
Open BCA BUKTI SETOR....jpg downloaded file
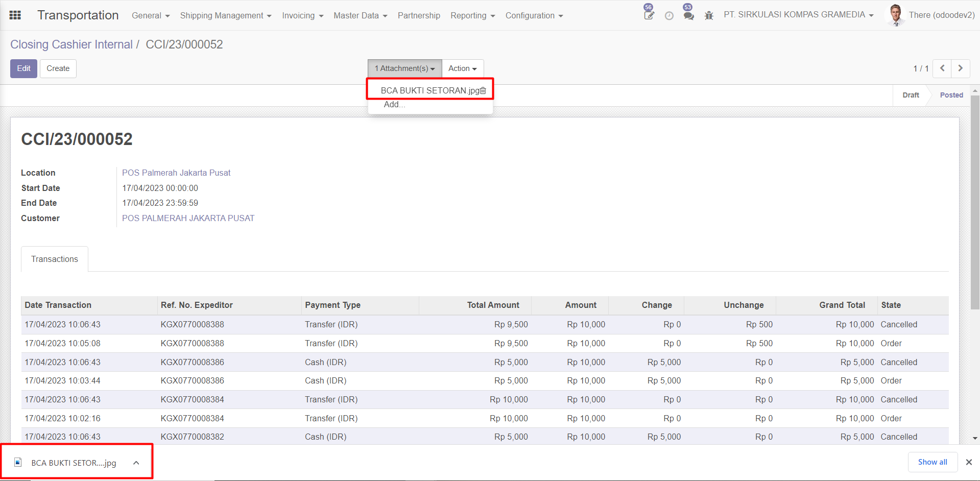[x=74, y=463]
